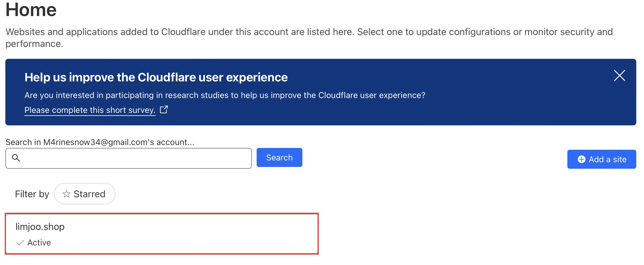Click the Filter by label
The height and width of the screenshot is (265, 644).
[x=32, y=194]
